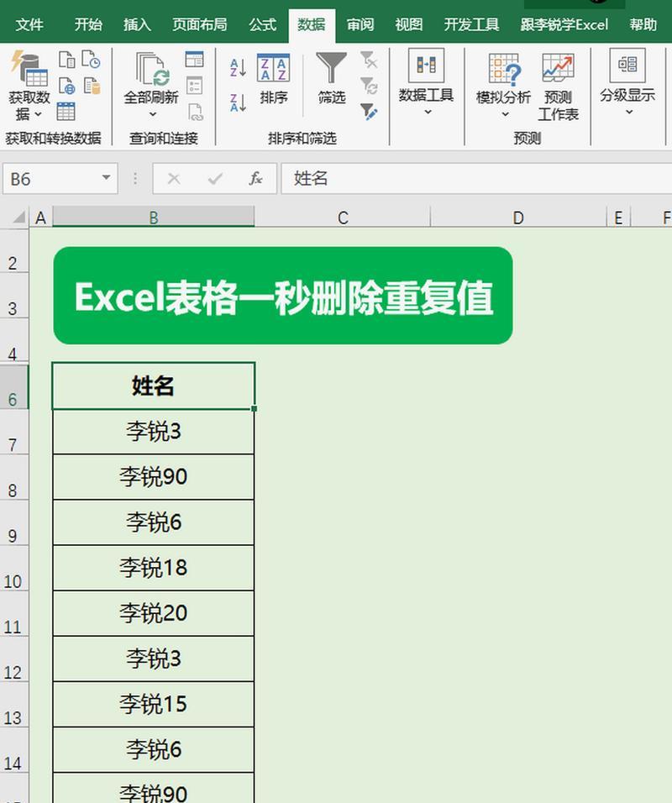The height and width of the screenshot is (803, 672).
Task: Open the 获取数据 (Get Data) menu
Action: click(x=29, y=86)
